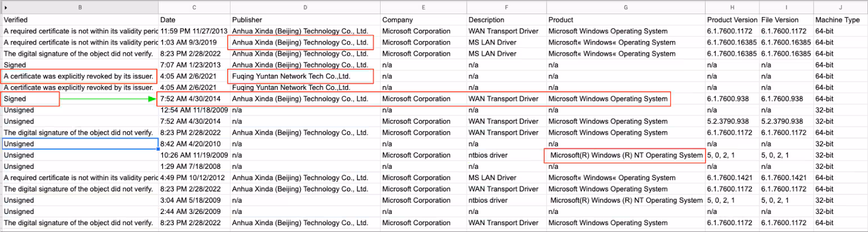Viewport: 868px width, 232px height.
Task: Select Product Version cell 6.1.7600.1421
Action: [x=732, y=177]
